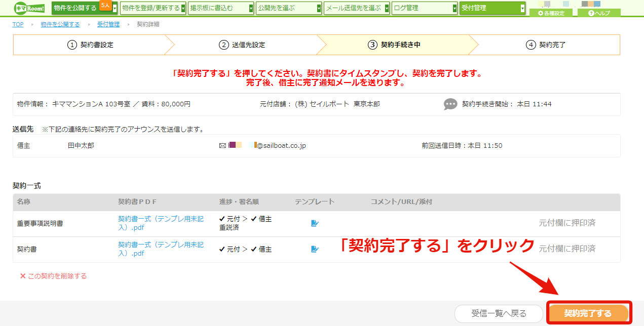This screenshot has width=644, height=326.
Task: Click the コメント/URL/添付 column header
Action: (401, 202)
